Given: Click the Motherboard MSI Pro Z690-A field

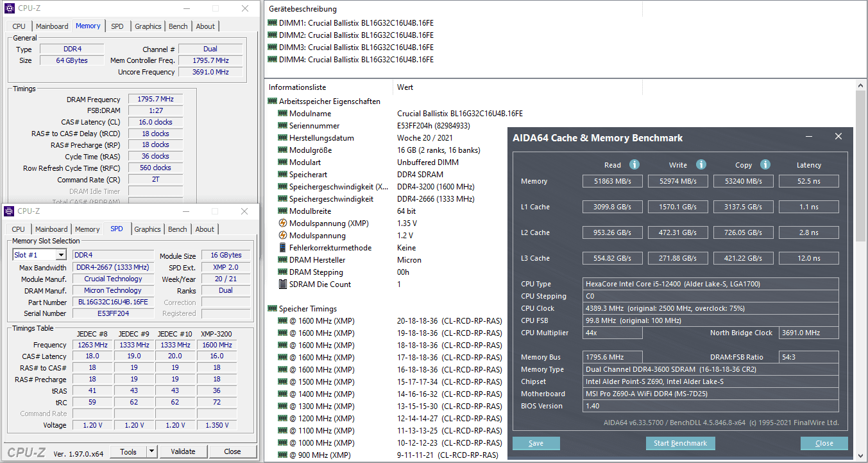Looking at the screenshot, I should pyautogui.click(x=711, y=394).
